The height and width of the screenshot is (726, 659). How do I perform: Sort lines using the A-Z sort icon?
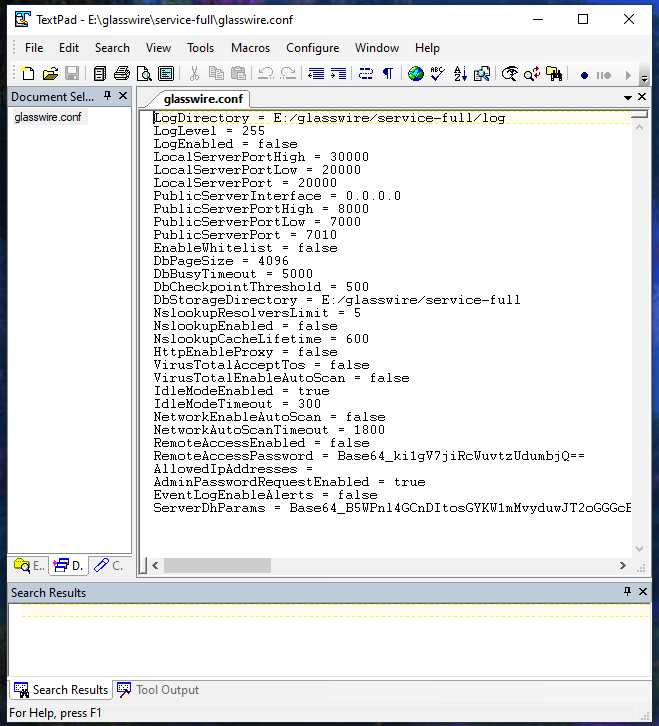tap(460, 74)
